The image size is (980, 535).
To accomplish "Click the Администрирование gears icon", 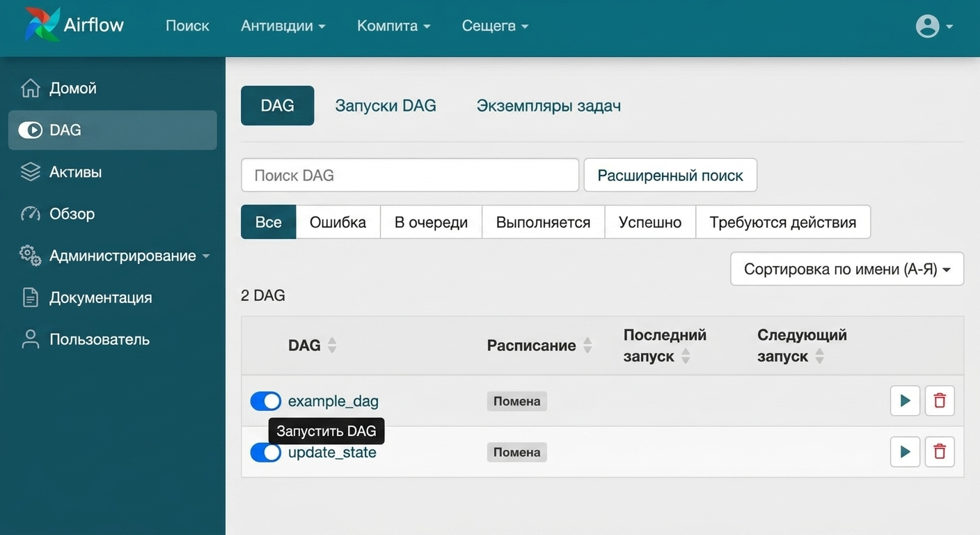I will (31, 256).
